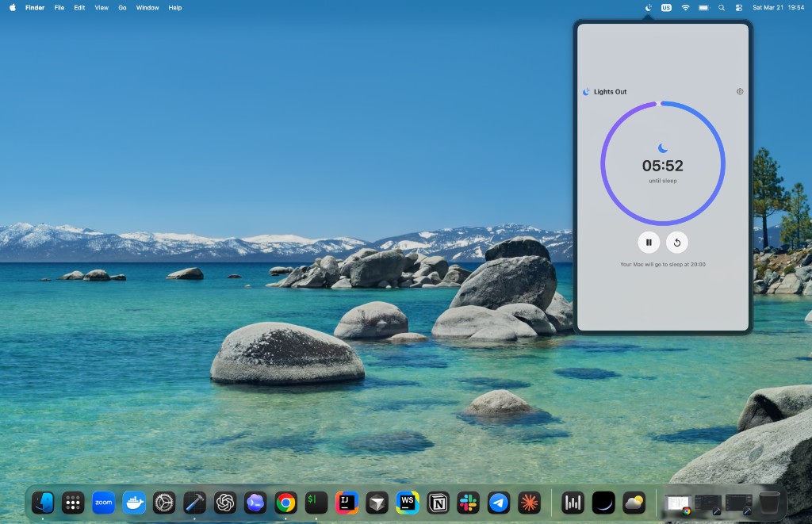Open the Wi-Fi status menu

685,8
